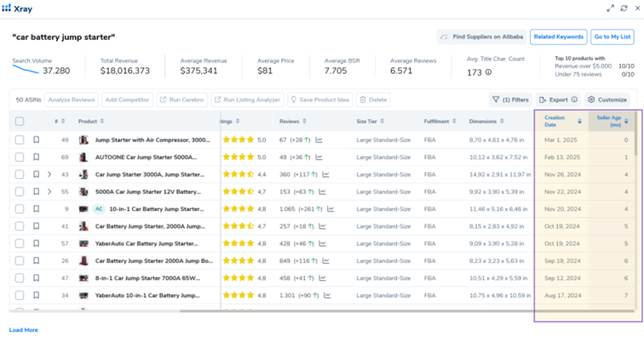Click the AC badge on row 9
The height and width of the screenshot is (338, 644).
click(99, 209)
